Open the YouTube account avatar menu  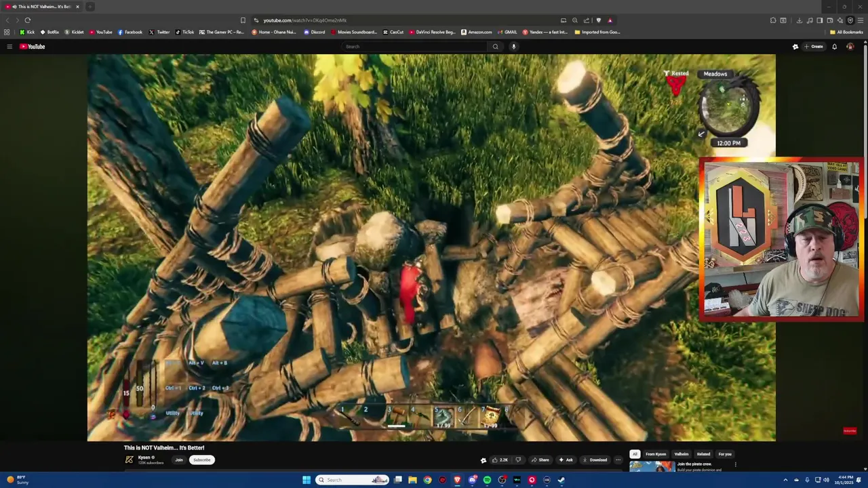tap(850, 47)
